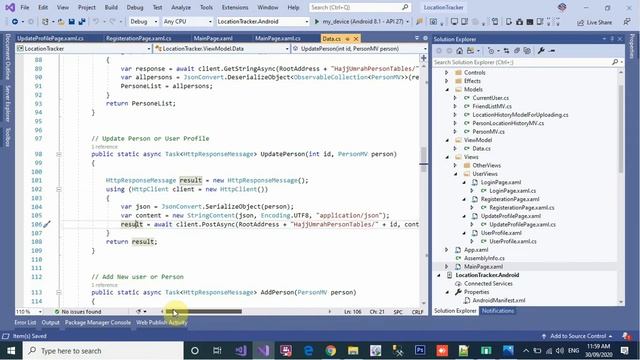
Task: Click the Solution Explorer Sync with Active Document icon
Action: tap(507, 51)
